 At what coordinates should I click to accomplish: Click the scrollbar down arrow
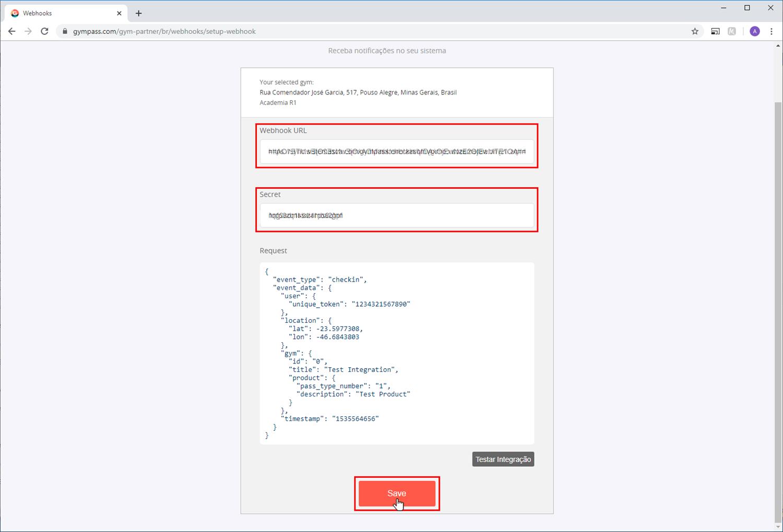[x=778, y=526]
